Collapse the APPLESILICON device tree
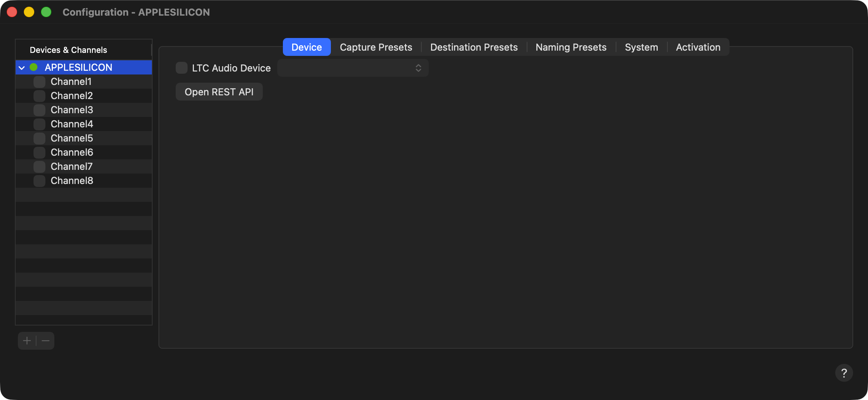Image resolution: width=868 pixels, height=400 pixels. click(x=22, y=68)
